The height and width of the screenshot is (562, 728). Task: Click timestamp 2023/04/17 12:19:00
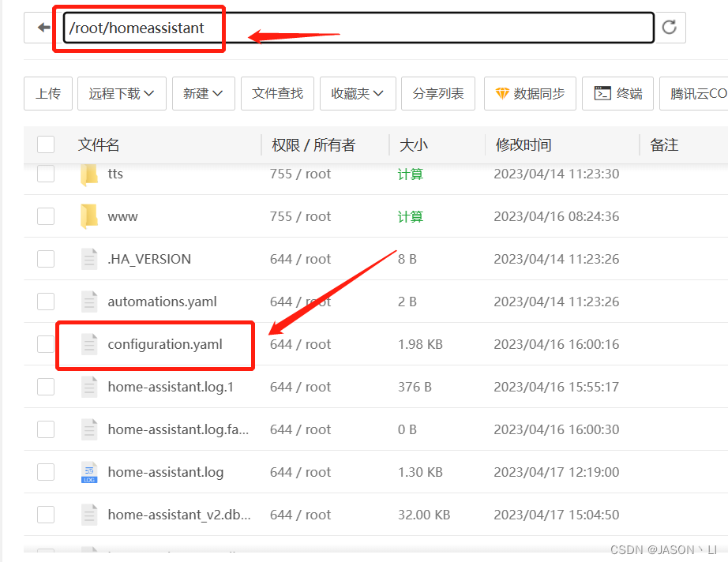(x=556, y=472)
